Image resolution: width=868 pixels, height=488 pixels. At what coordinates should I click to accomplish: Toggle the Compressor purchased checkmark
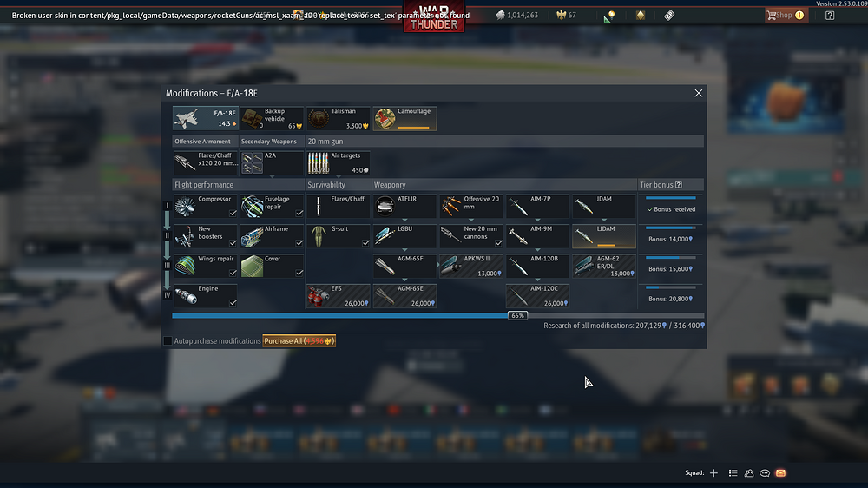tap(233, 214)
